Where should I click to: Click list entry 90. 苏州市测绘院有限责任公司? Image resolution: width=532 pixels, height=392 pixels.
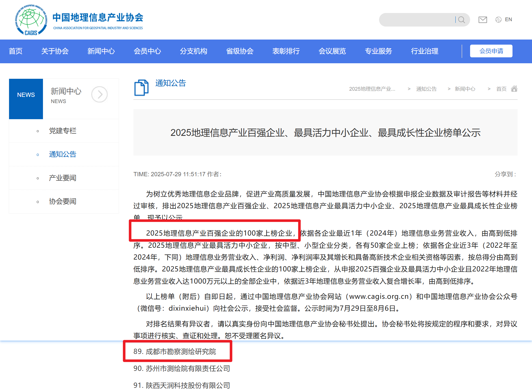(182, 369)
